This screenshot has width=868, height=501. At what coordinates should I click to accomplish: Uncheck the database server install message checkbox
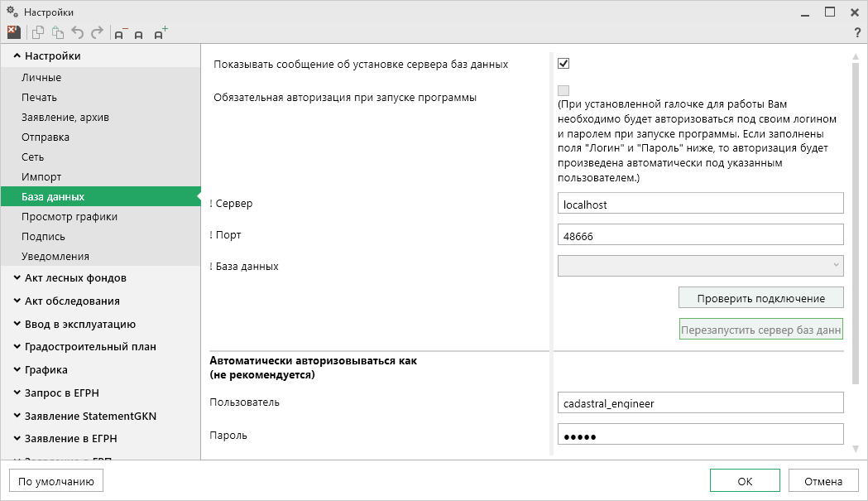563,64
